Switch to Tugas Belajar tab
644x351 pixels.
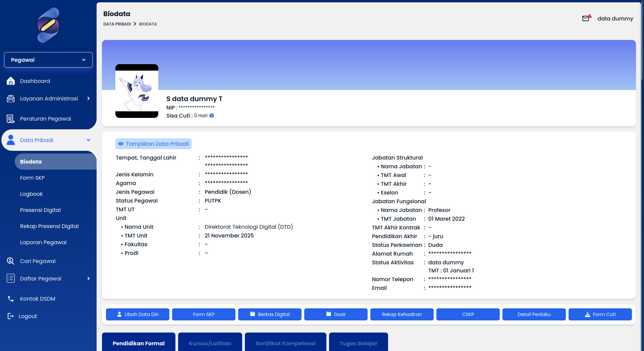click(359, 342)
